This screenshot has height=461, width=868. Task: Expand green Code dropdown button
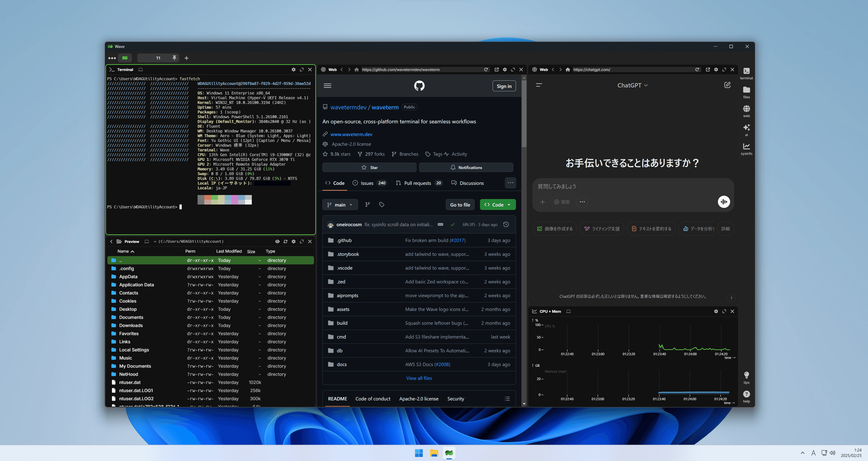497,205
